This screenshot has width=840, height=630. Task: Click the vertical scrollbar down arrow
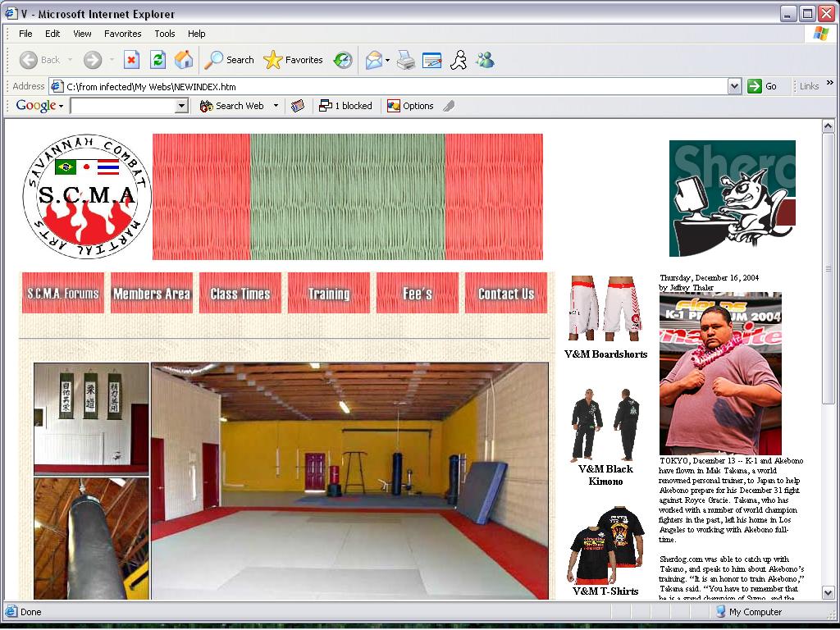click(x=829, y=592)
